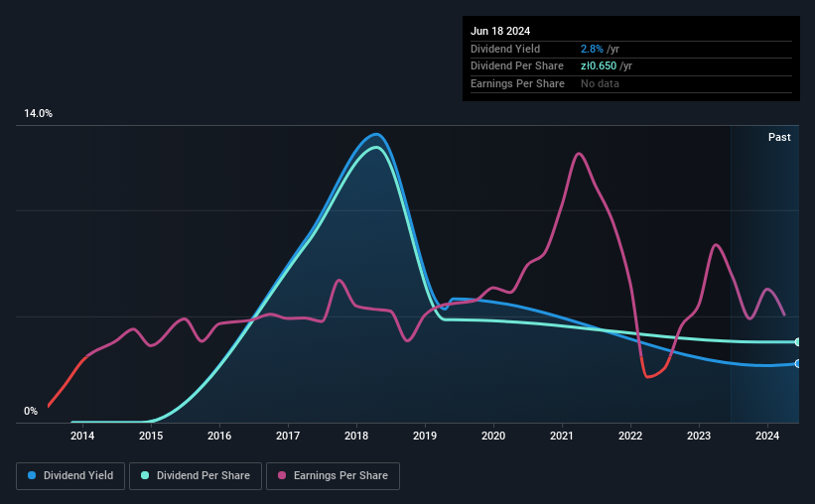Click the 0% y-axis label

(31, 411)
